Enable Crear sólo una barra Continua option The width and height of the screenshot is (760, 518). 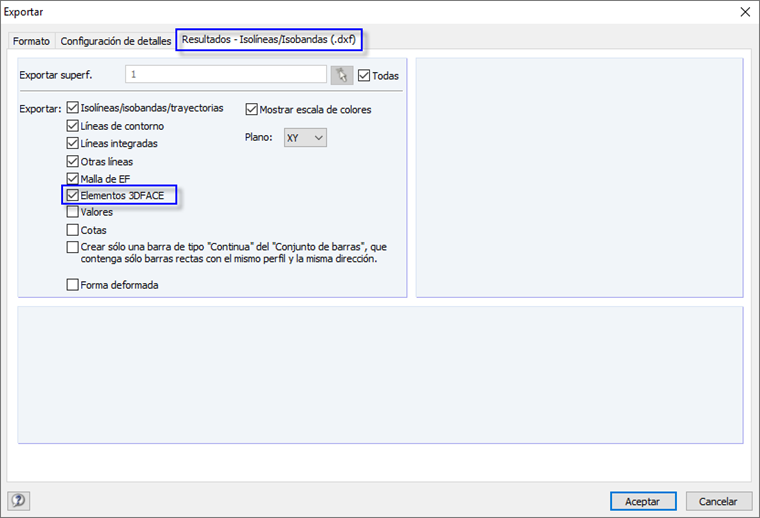(73, 247)
